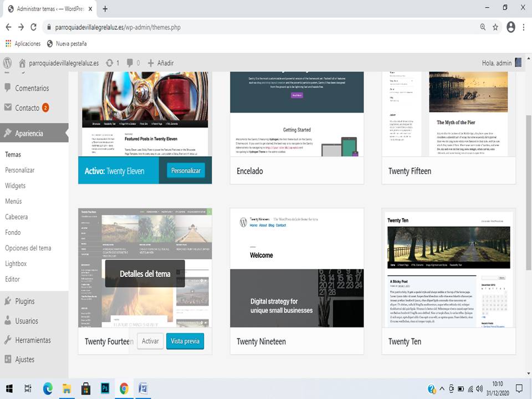This screenshot has width=532, height=399.
Task: Click the Añadir new content button
Action: click(x=161, y=63)
